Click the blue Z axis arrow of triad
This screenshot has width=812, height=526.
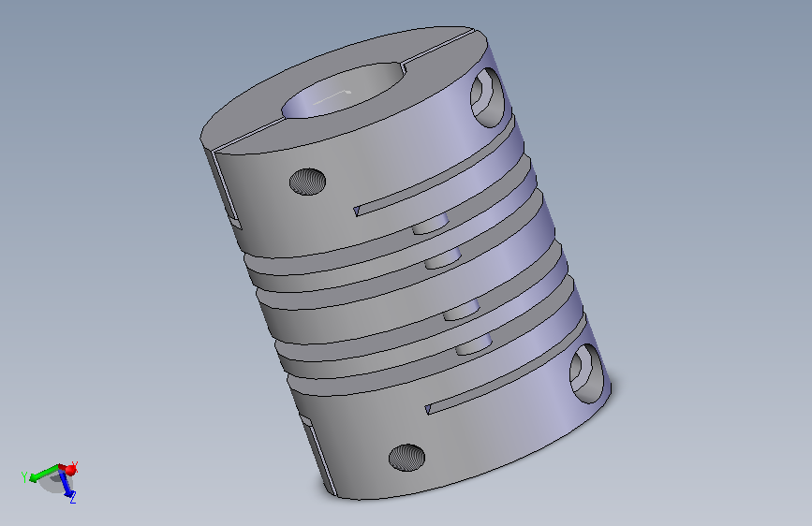tap(66, 485)
